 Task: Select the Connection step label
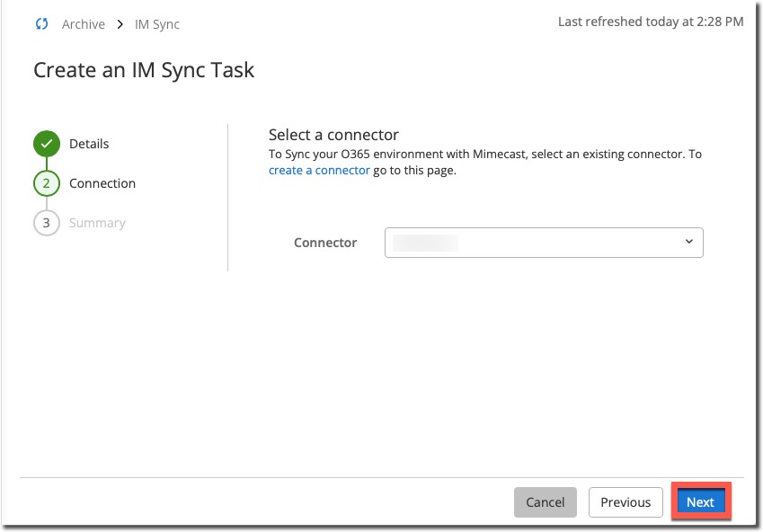[x=102, y=183]
